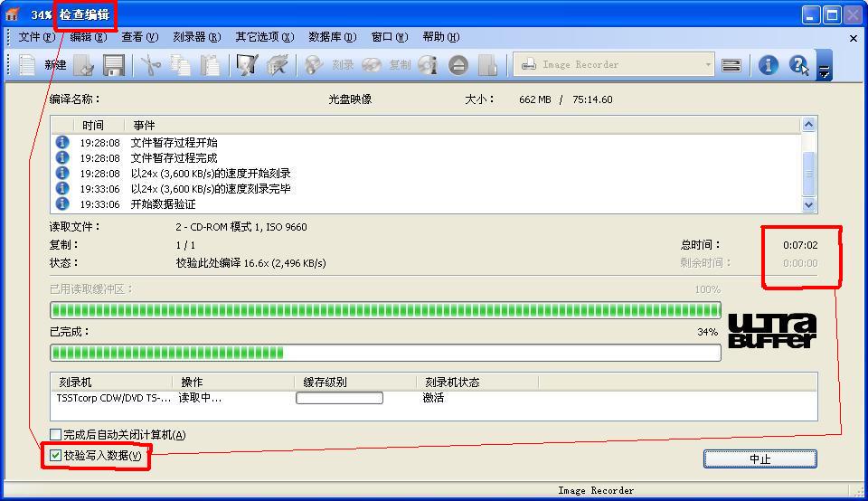This screenshot has height=501, width=868.
Task: Click the toolbar icon before the 刻录 burn button
Action: point(277,65)
